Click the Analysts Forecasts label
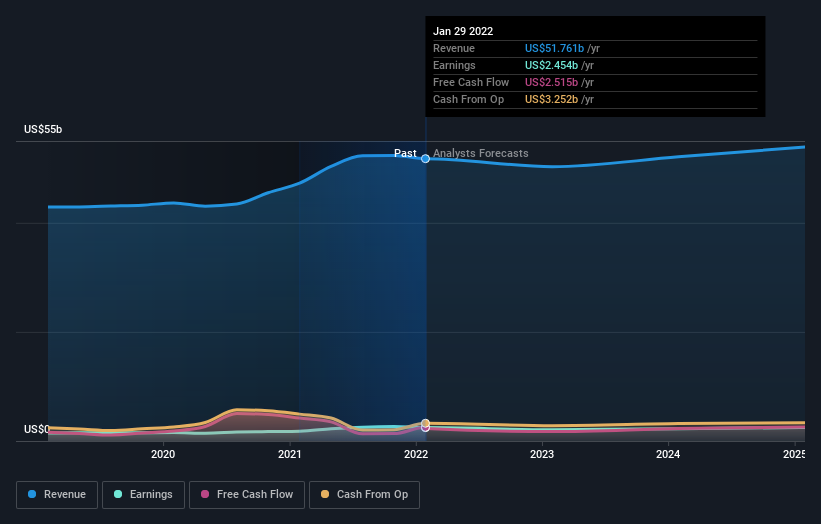The image size is (821, 524). pyautogui.click(x=481, y=153)
